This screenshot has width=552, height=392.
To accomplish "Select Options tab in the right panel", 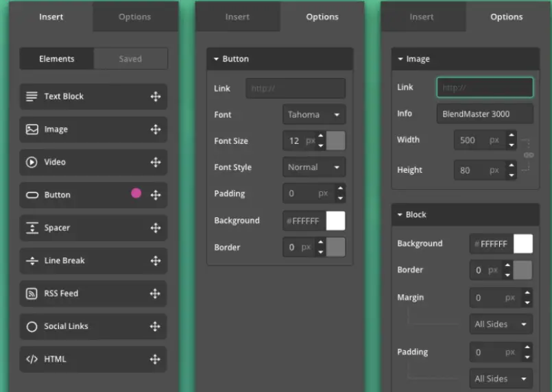I will [x=507, y=17].
